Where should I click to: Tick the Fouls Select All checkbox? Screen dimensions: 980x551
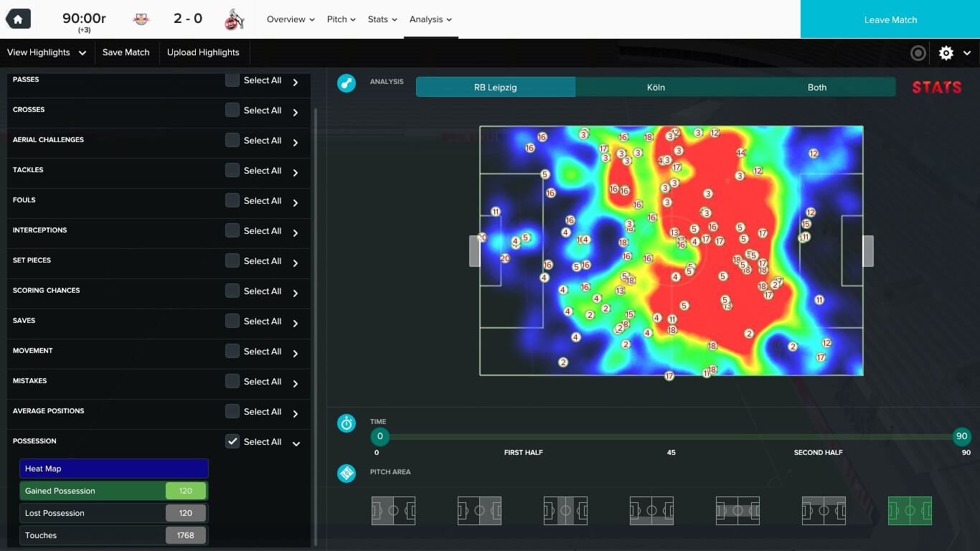pos(232,201)
